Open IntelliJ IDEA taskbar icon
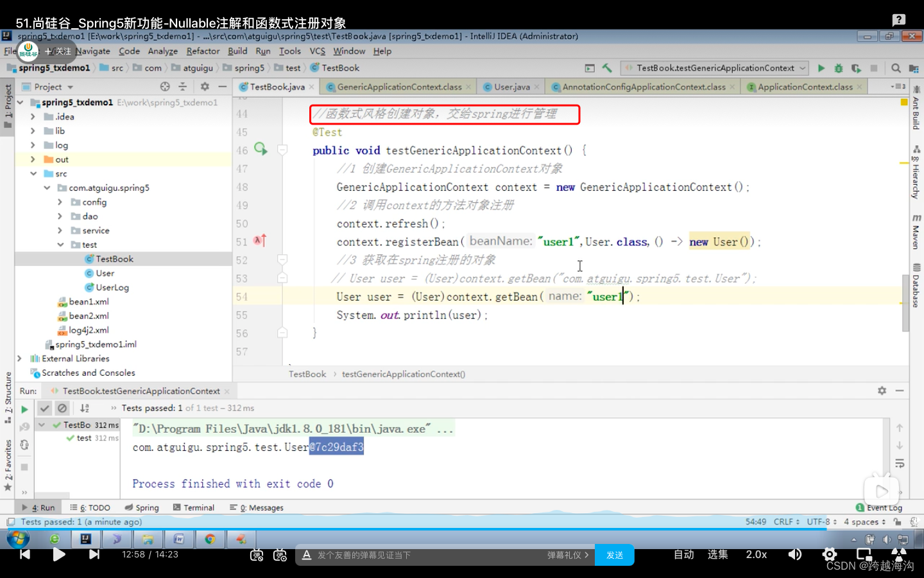Screen dimensions: 924x578 (x=85, y=539)
